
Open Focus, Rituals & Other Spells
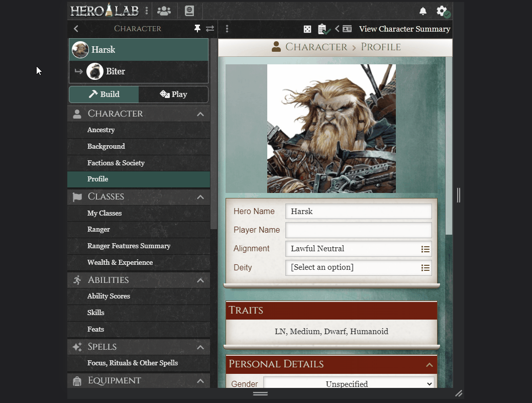[x=139, y=363]
